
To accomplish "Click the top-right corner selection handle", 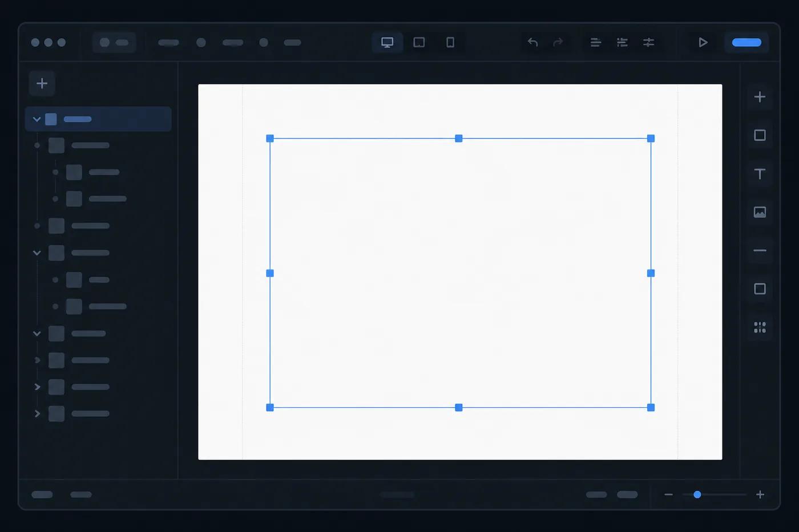I will [651, 139].
